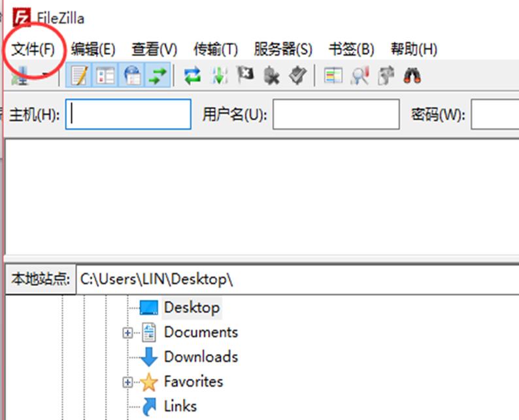This screenshot has width=519, height=420.
Task: Click the Favorites star icon
Action: [149, 382]
